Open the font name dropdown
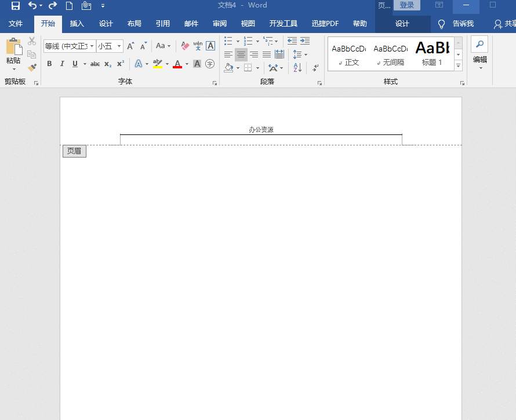Image resolution: width=516 pixels, height=420 pixels. (92, 46)
